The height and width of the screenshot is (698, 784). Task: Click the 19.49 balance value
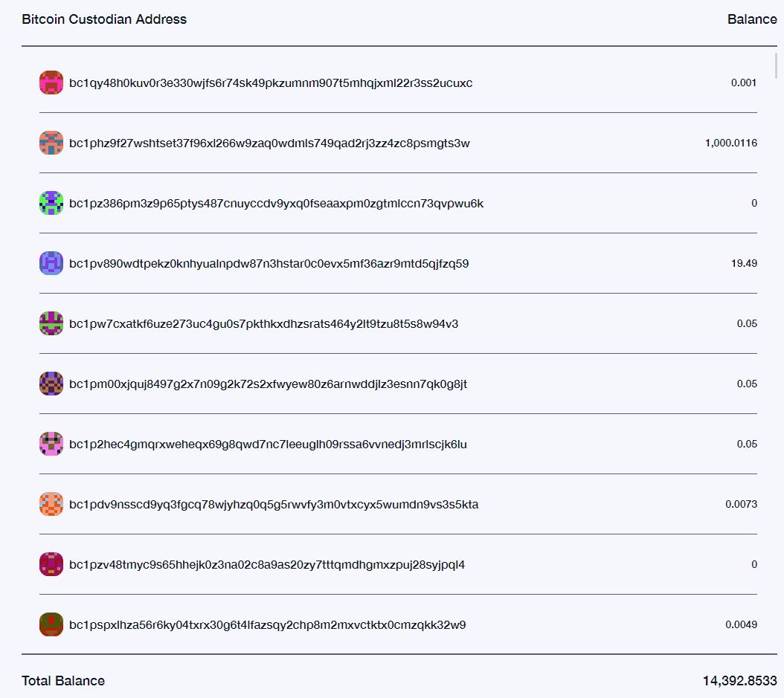click(745, 263)
